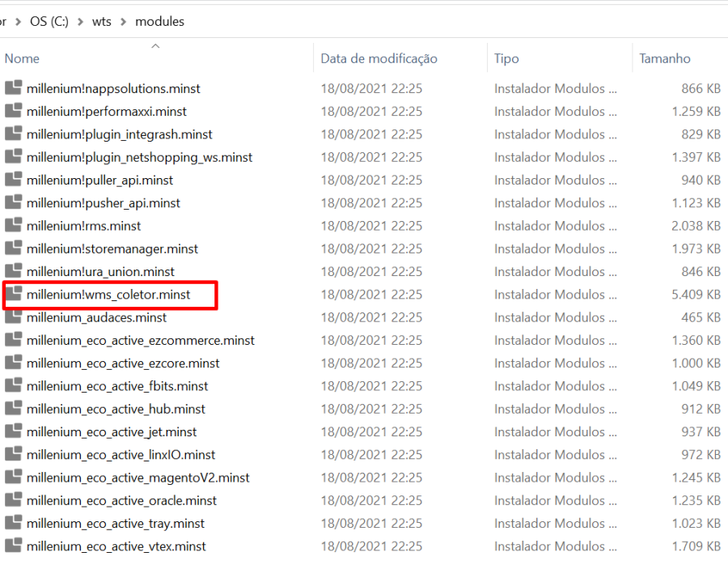This screenshot has height=565, width=728.
Task: Select file millenium_eco_active_linxIO.minst
Action: 121,455
